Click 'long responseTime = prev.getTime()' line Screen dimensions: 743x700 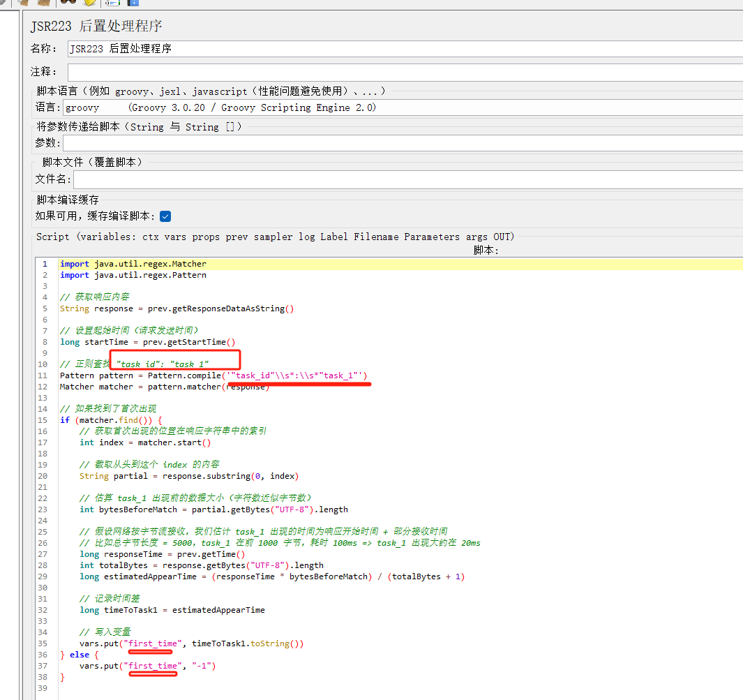point(162,555)
